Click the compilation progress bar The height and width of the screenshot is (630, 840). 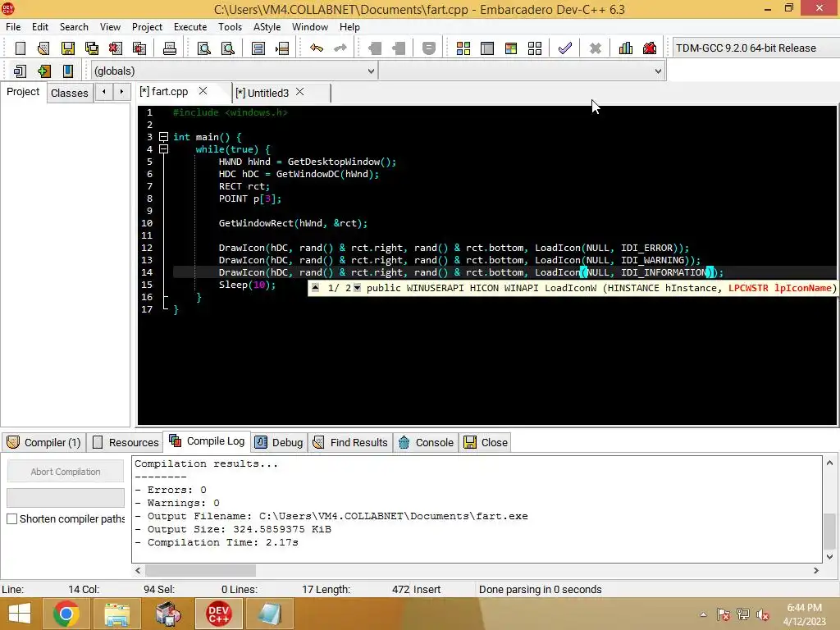(x=66, y=498)
